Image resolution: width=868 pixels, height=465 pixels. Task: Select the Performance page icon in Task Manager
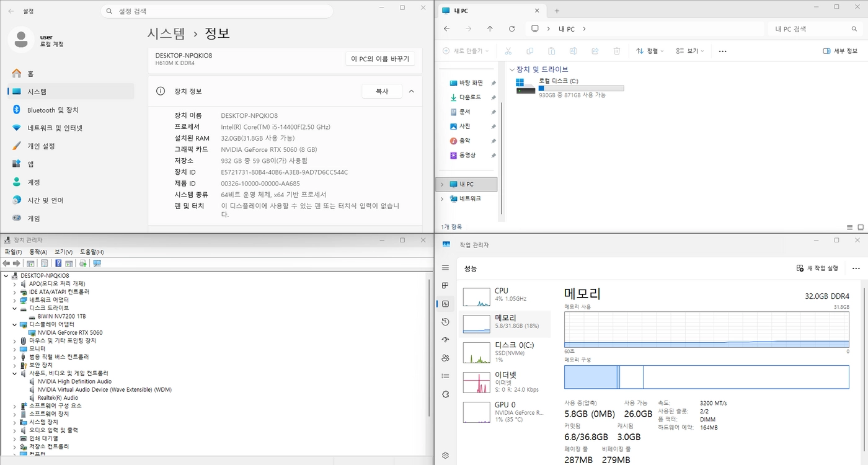[445, 304]
